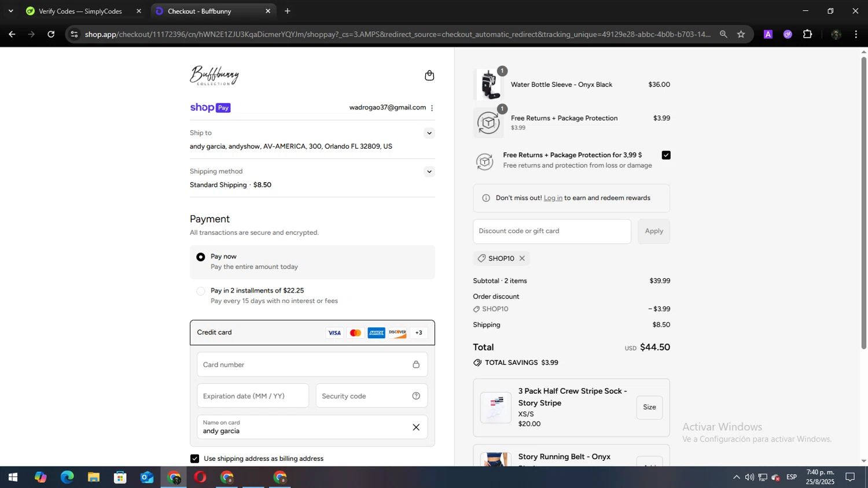
Task: Close the Checkout - Buffbunny tab
Action: 268,11
